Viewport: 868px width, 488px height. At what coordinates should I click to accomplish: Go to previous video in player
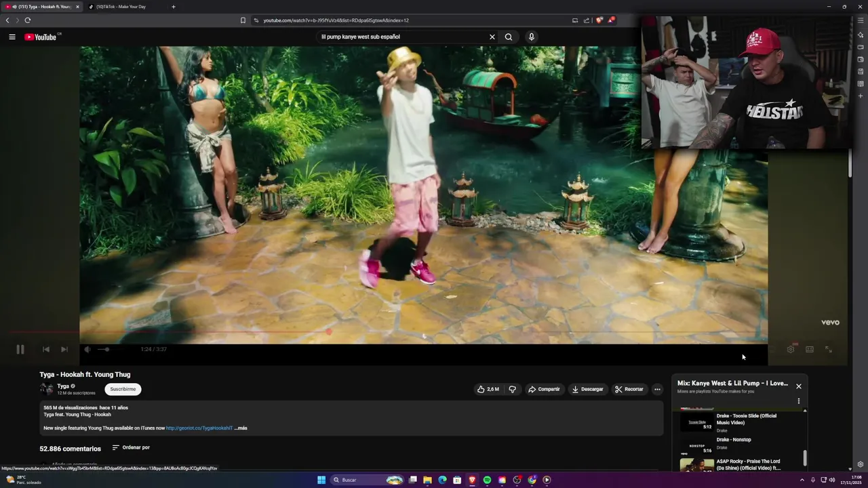click(46, 349)
